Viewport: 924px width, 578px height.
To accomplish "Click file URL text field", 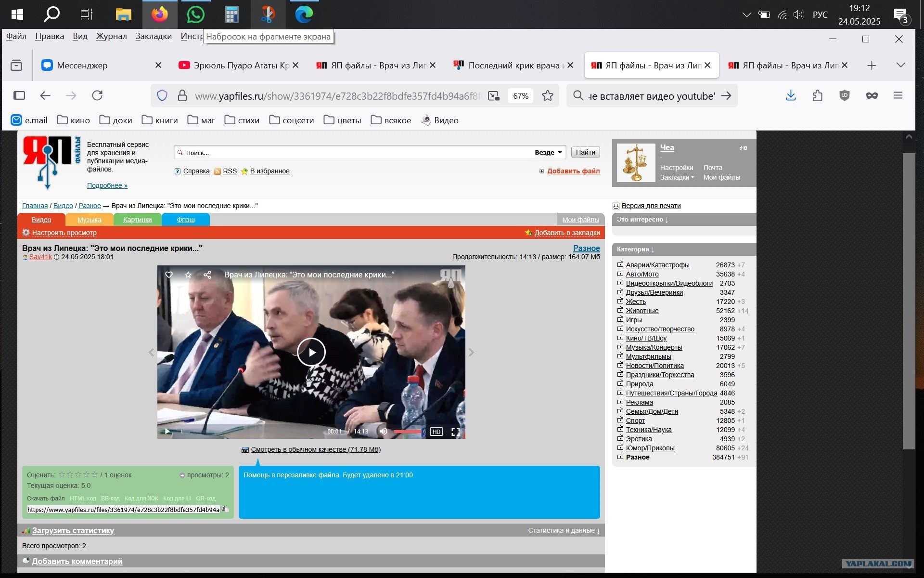I will (x=124, y=510).
